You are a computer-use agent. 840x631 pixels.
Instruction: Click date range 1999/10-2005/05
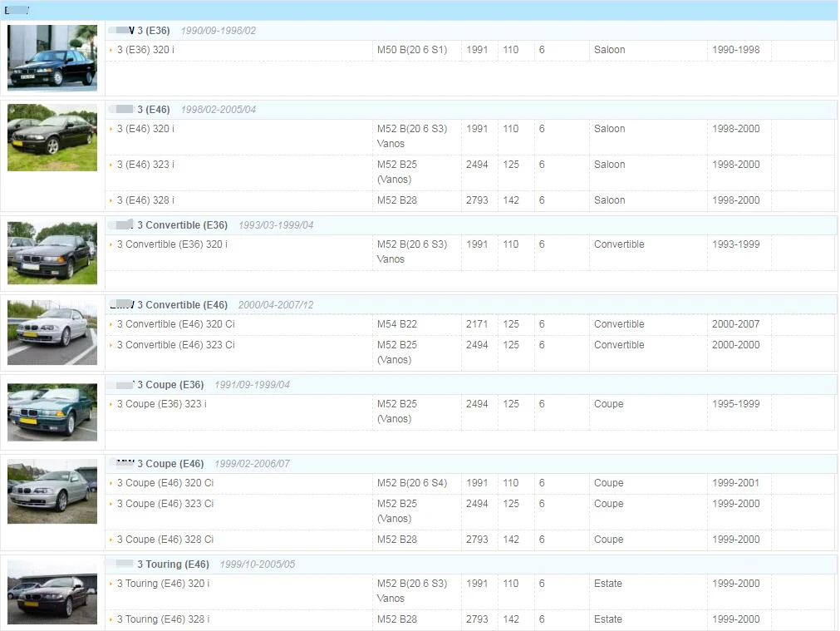tap(258, 564)
